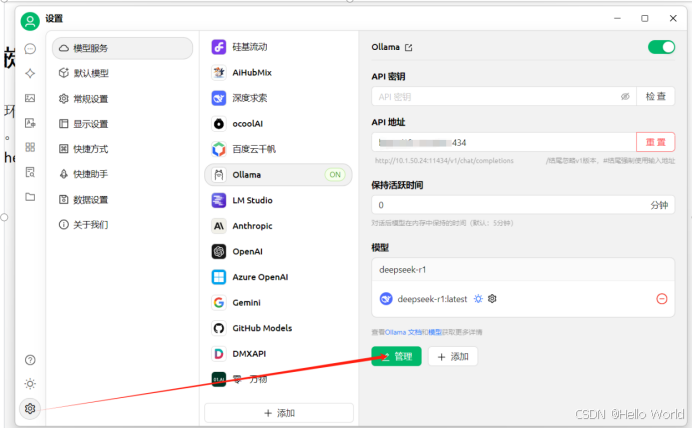
Task: Switch theme with the sun icon
Action: point(30,384)
